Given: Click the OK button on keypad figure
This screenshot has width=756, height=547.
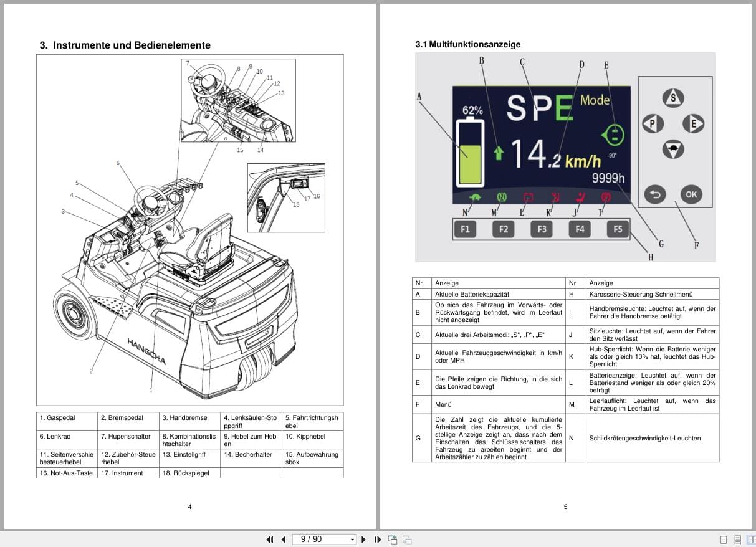Looking at the screenshot, I should [x=691, y=194].
